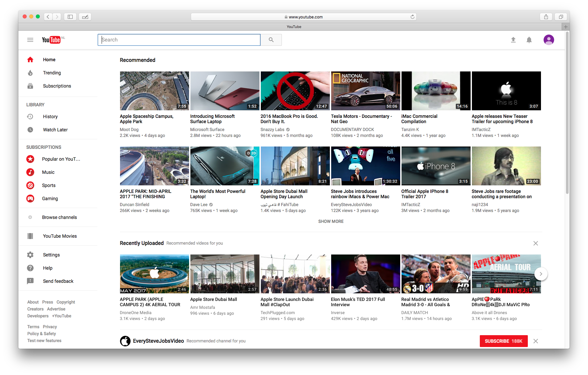
Task: Click the Help question mark icon
Action: tap(30, 268)
